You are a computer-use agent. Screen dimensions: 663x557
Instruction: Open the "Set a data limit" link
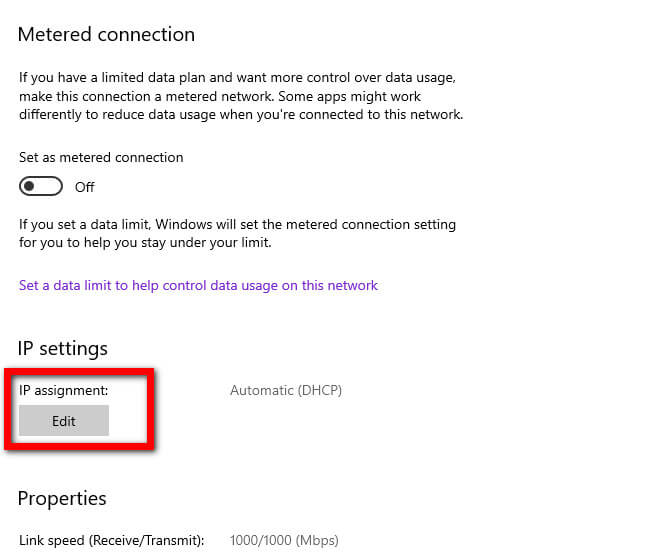click(198, 285)
